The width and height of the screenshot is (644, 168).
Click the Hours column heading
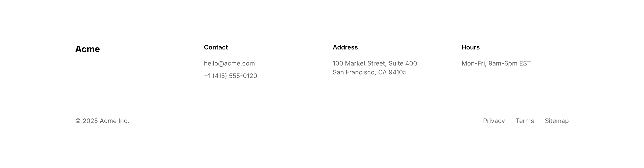[x=470, y=47]
